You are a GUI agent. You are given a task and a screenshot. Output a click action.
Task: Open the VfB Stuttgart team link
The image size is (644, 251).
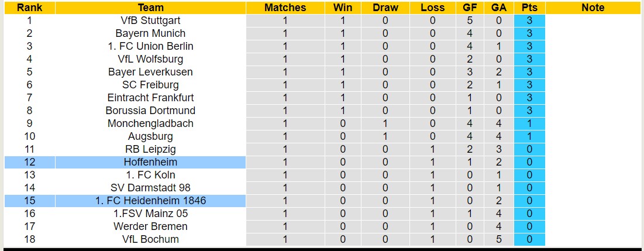pos(150,20)
